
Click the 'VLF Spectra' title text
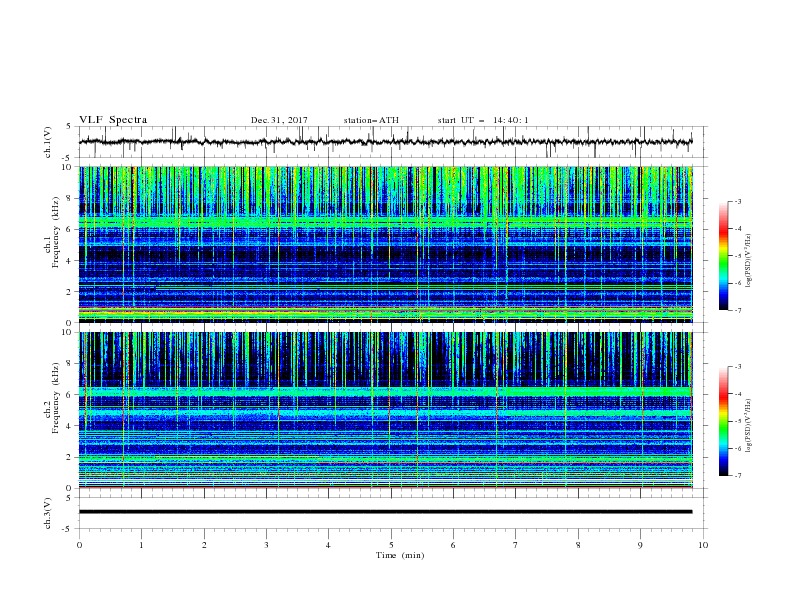pyautogui.click(x=113, y=120)
